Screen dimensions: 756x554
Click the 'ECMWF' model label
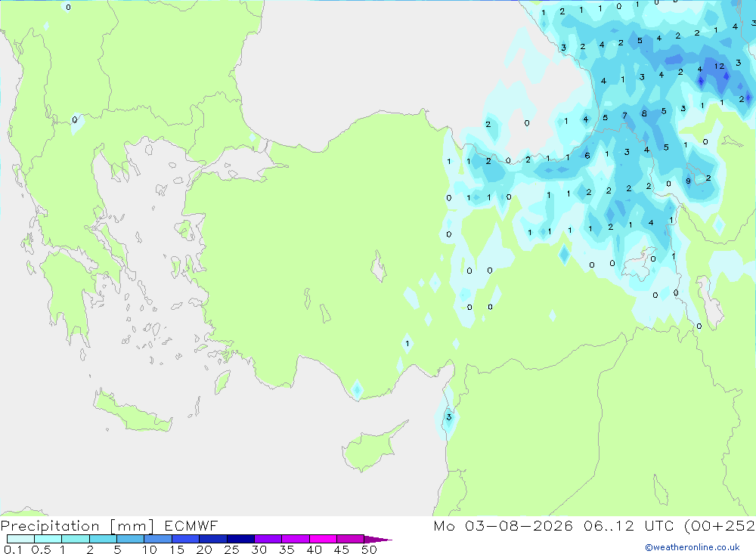coord(191,525)
